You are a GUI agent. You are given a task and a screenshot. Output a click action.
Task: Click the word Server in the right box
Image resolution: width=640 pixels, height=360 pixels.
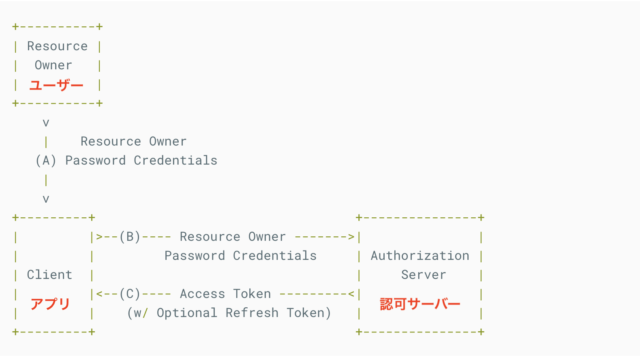[x=423, y=275]
